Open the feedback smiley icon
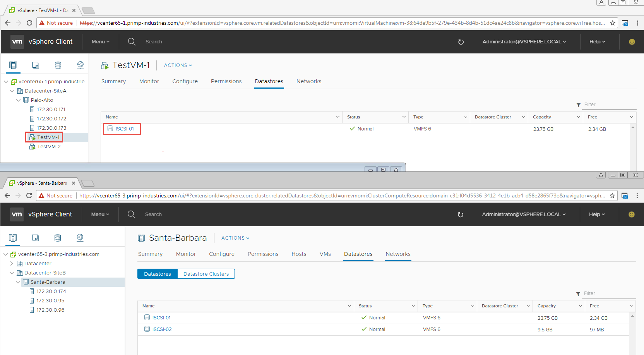The width and height of the screenshot is (644, 355). coord(632,41)
